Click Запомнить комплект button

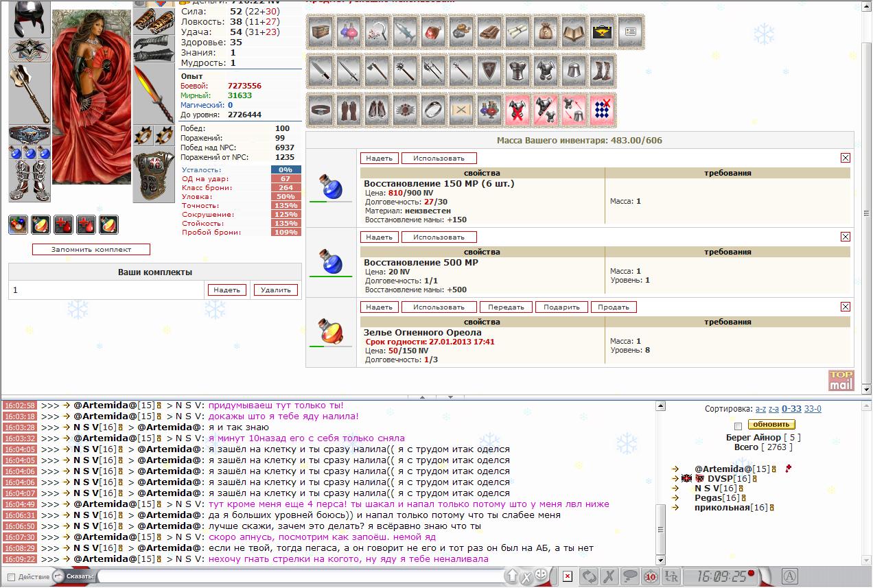pyautogui.click(x=91, y=249)
